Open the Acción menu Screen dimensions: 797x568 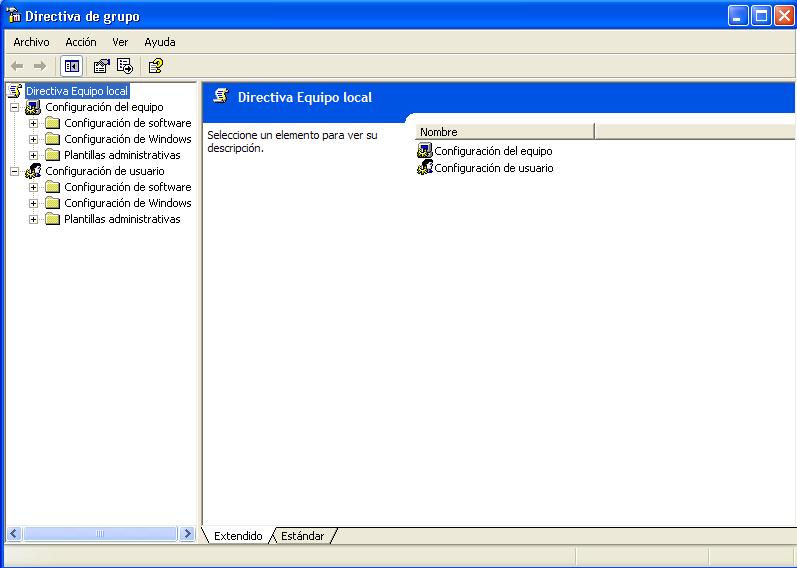(81, 42)
